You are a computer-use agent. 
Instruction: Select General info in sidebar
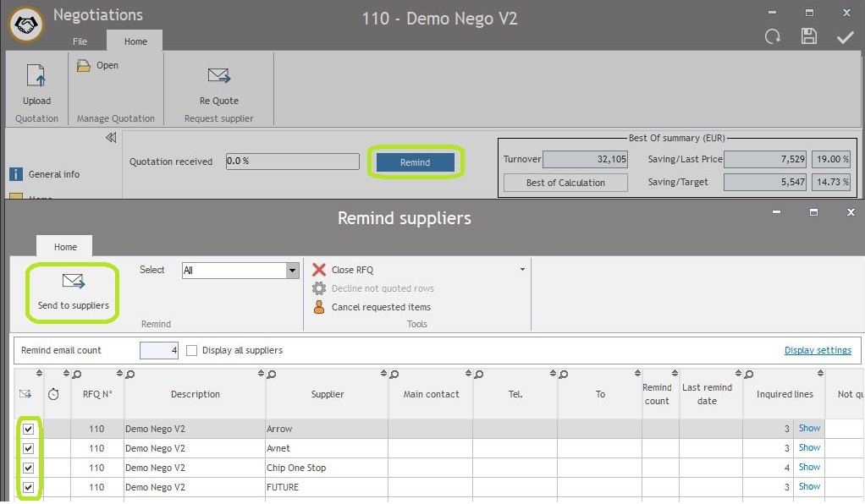point(54,174)
